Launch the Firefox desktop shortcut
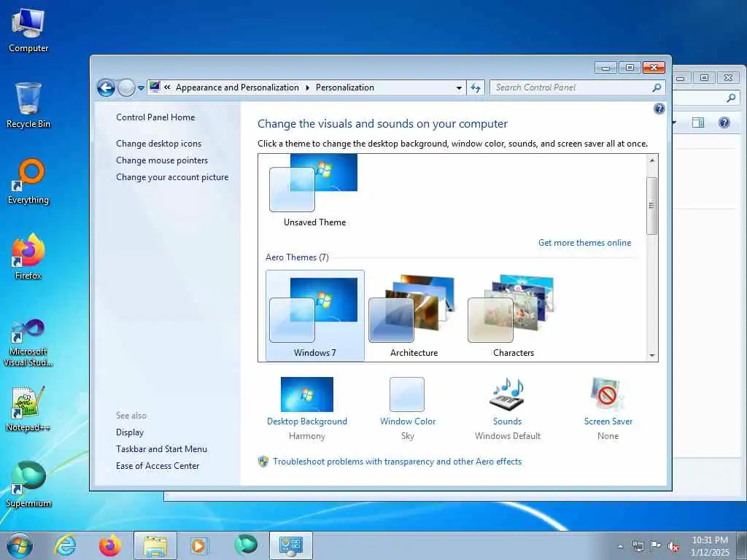Viewport: 747px width, 560px height. click(x=28, y=257)
